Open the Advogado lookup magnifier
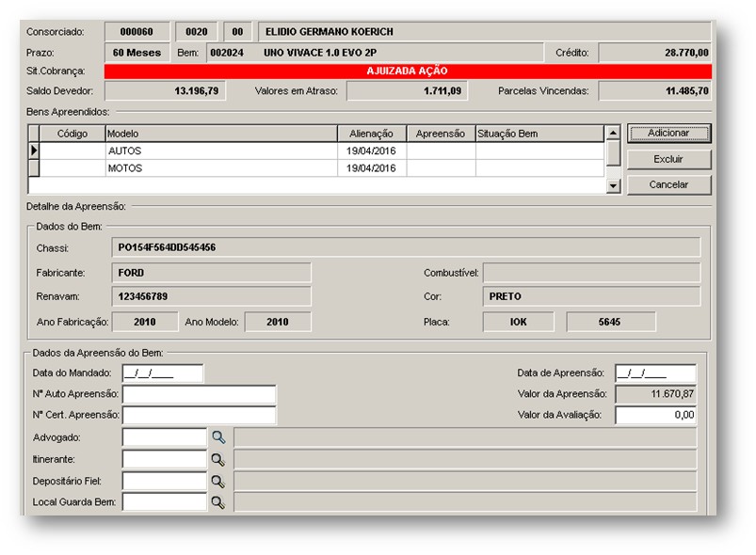The width and height of the screenshot is (756, 555). (218, 437)
